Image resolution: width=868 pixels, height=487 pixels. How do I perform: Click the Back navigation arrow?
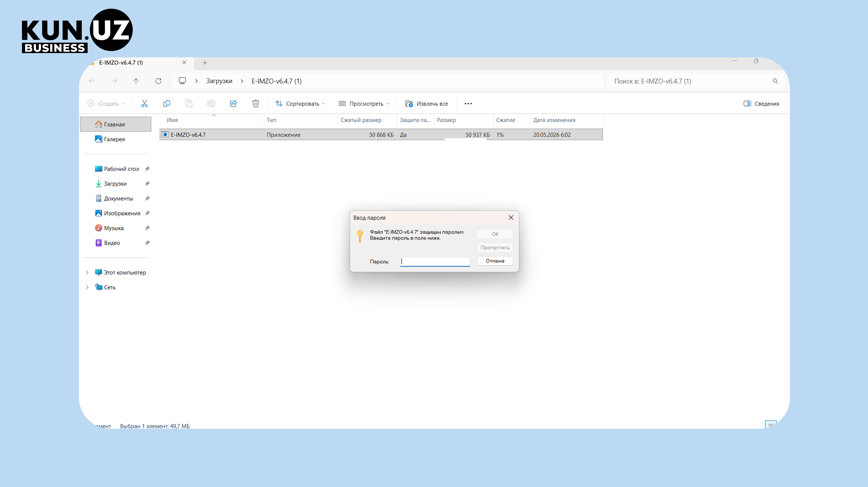point(92,81)
